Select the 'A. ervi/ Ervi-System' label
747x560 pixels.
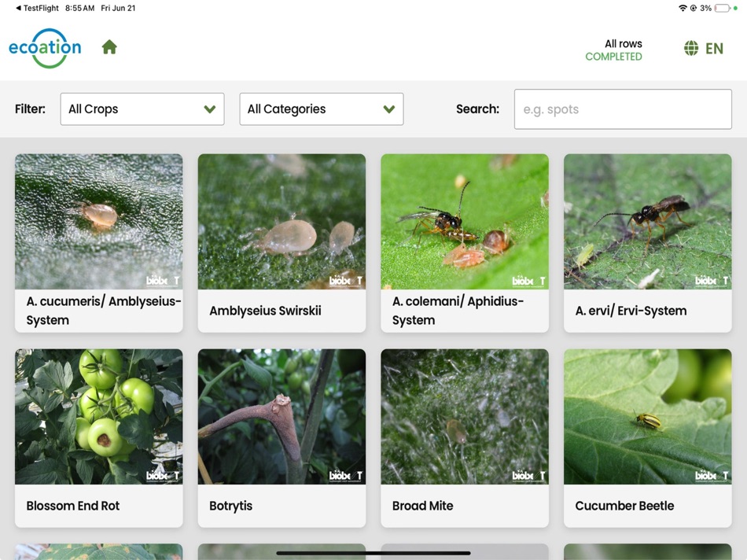pyautogui.click(x=631, y=311)
